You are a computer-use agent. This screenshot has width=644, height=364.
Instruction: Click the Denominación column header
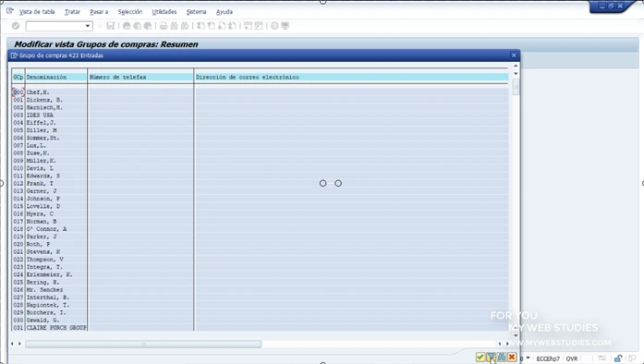[46, 78]
